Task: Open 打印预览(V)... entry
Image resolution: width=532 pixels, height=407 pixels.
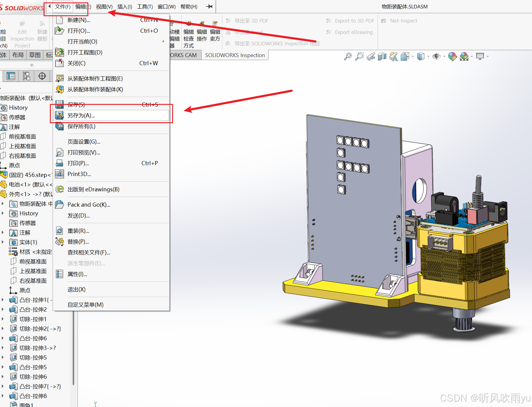Action: [111, 152]
